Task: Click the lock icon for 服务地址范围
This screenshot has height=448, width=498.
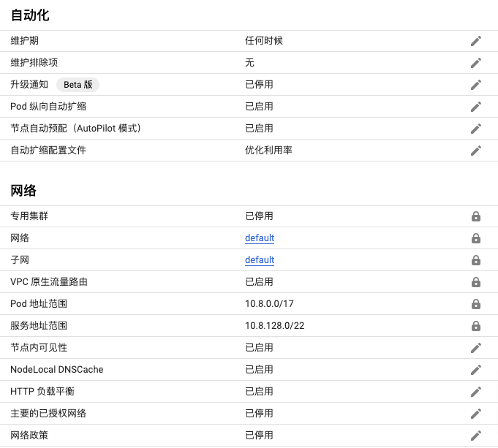Action: click(476, 326)
